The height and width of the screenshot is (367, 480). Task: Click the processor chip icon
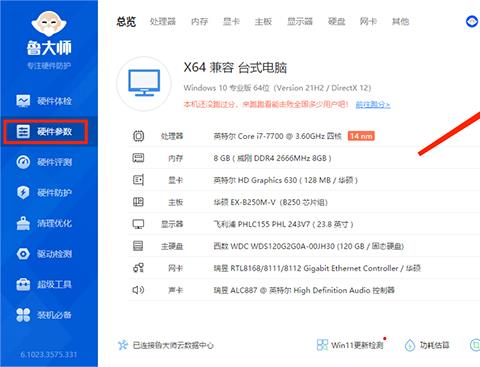coord(138,136)
